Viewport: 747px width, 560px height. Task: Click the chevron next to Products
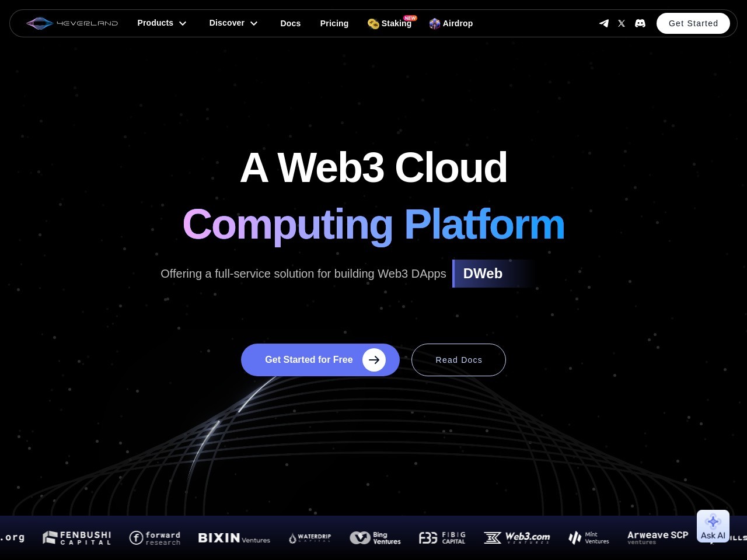[x=183, y=23]
